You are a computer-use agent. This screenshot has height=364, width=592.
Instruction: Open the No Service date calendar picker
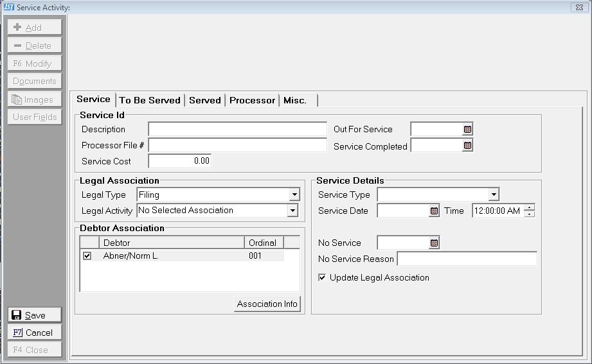point(434,243)
